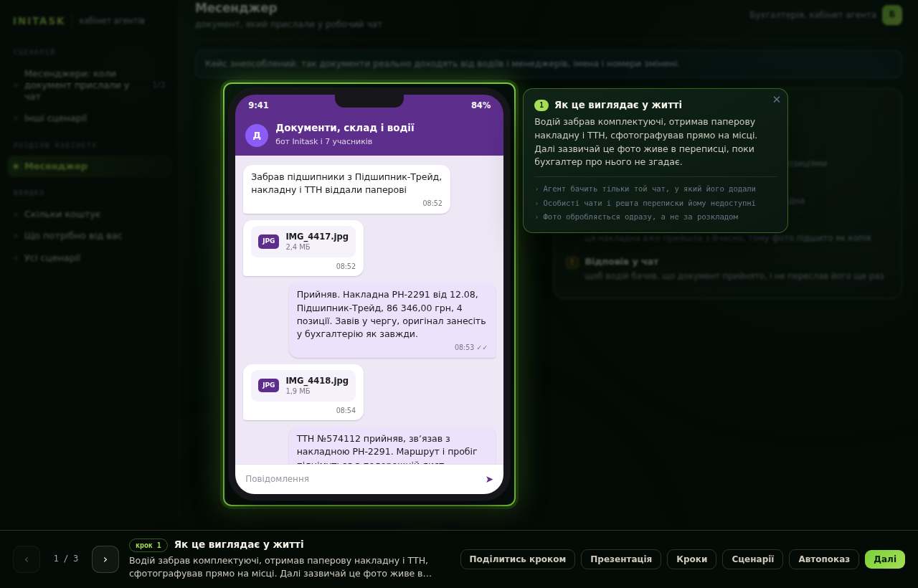Image resolution: width=918 pixels, height=588 pixels.
Task: Click the "крок 1" step badge
Action: coord(148,545)
